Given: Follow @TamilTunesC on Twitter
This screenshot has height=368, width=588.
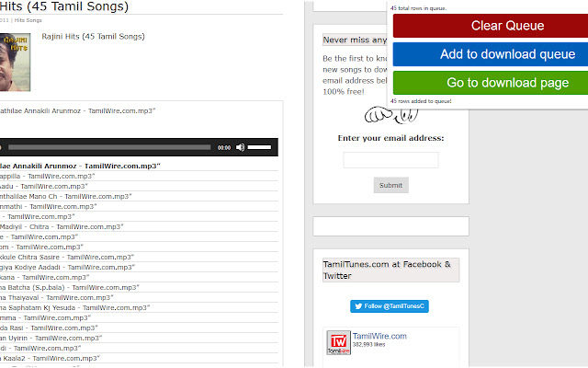Looking at the screenshot, I should (390, 306).
